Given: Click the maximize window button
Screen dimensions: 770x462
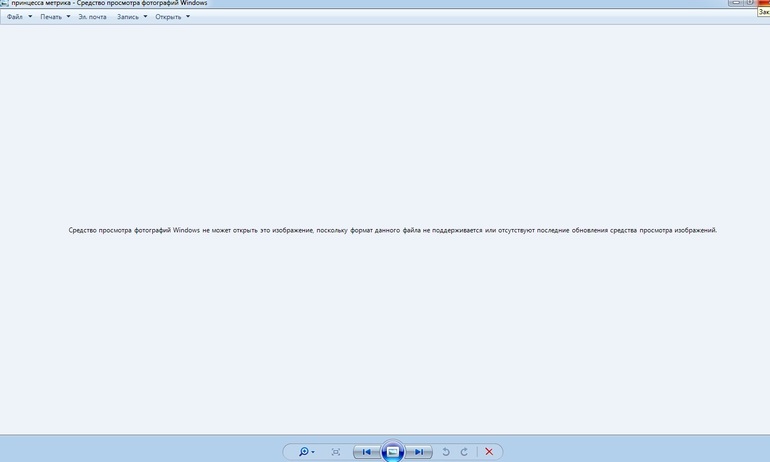Looking at the screenshot, I should tap(749, 3).
